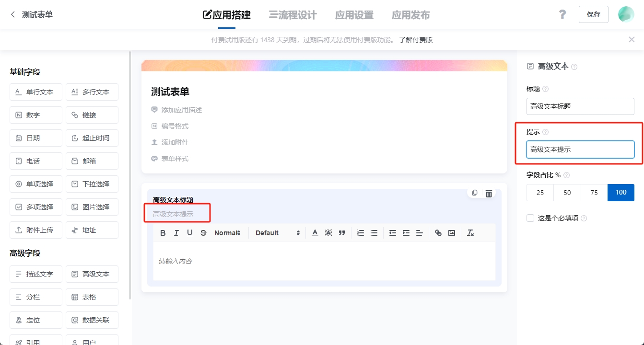
Task: Open the font color picker
Action: click(315, 233)
